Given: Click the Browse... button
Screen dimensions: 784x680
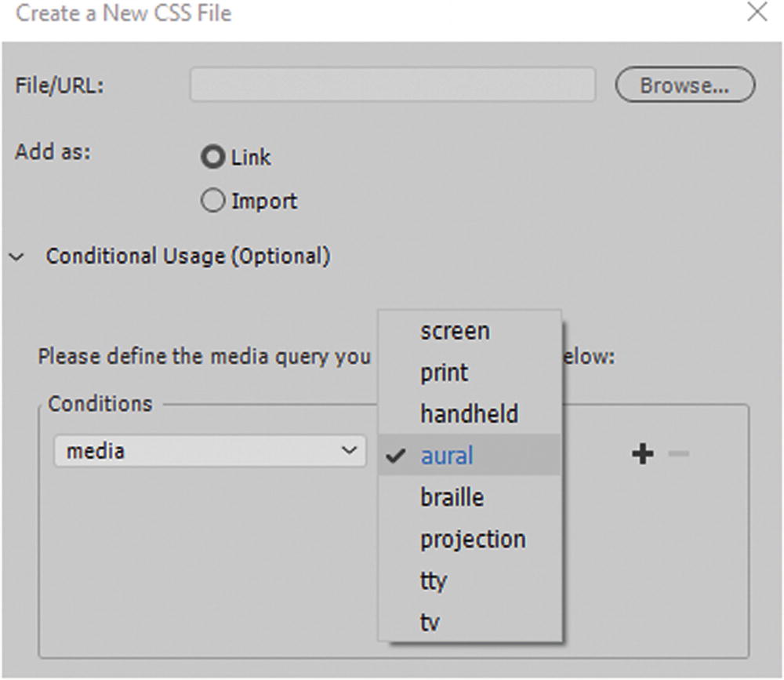Looking at the screenshot, I should (x=684, y=85).
